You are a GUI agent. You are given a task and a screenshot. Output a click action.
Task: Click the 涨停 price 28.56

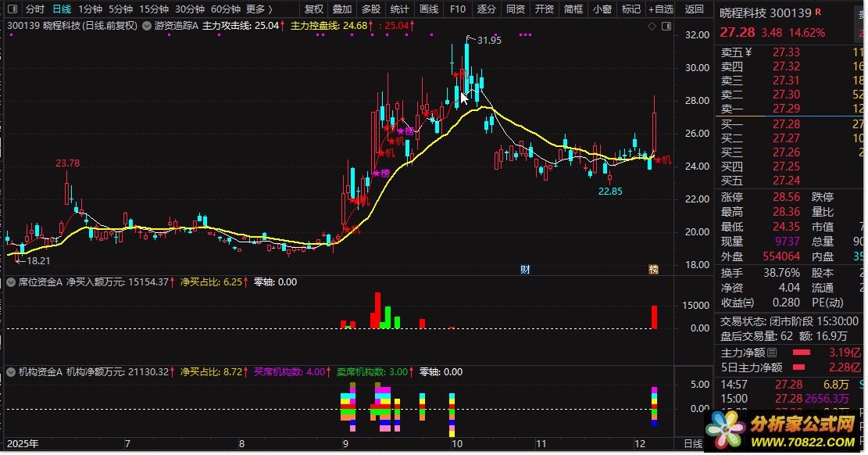tap(786, 197)
